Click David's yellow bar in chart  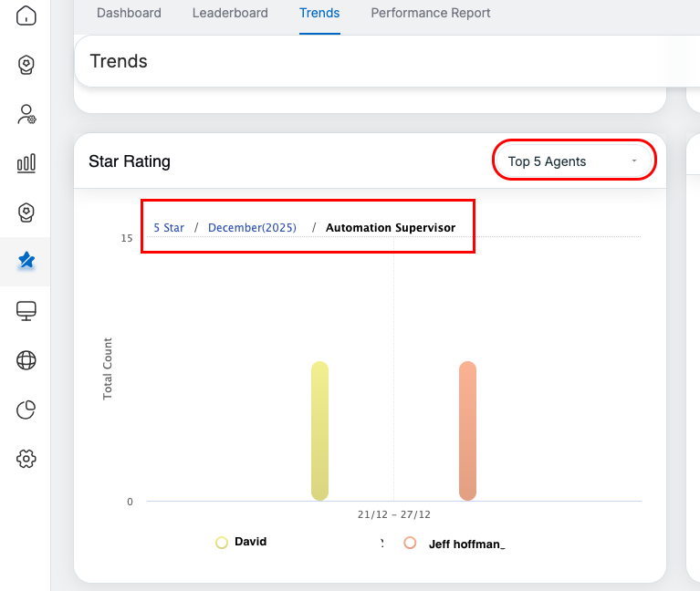tap(319, 430)
